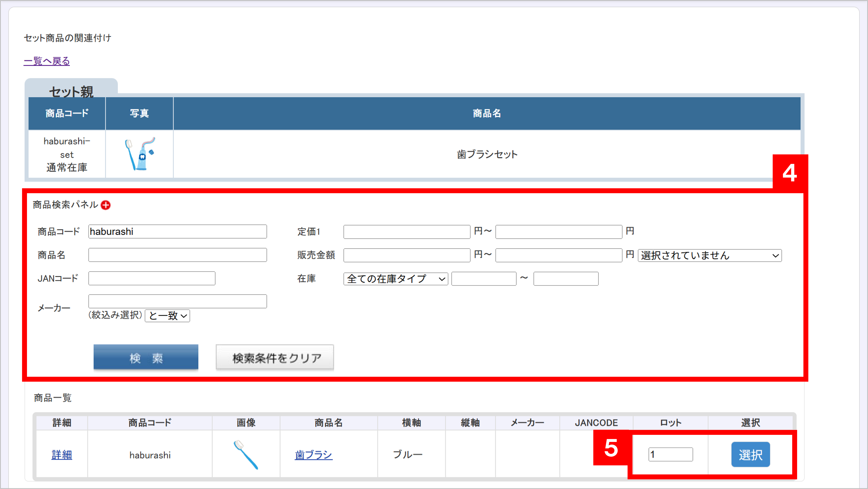
Task: Click the blue 選択 button for haburashi
Action: point(750,454)
